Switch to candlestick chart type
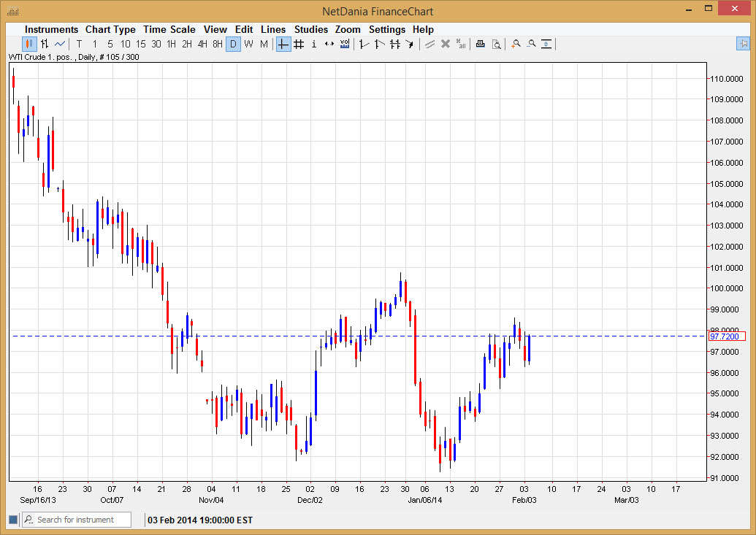Viewport: 756px width, 535px height. click(29, 44)
